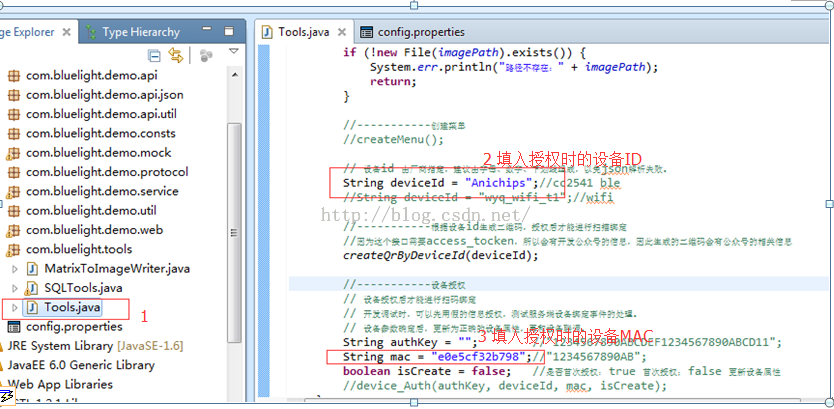Click the System.err.println line
The width and height of the screenshot is (834, 409).
pos(514,67)
